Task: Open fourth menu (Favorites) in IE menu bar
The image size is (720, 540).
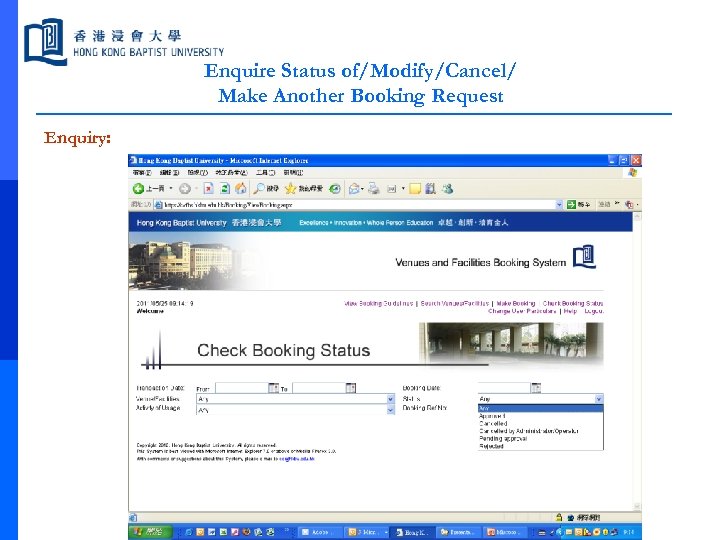Action: [231, 173]
